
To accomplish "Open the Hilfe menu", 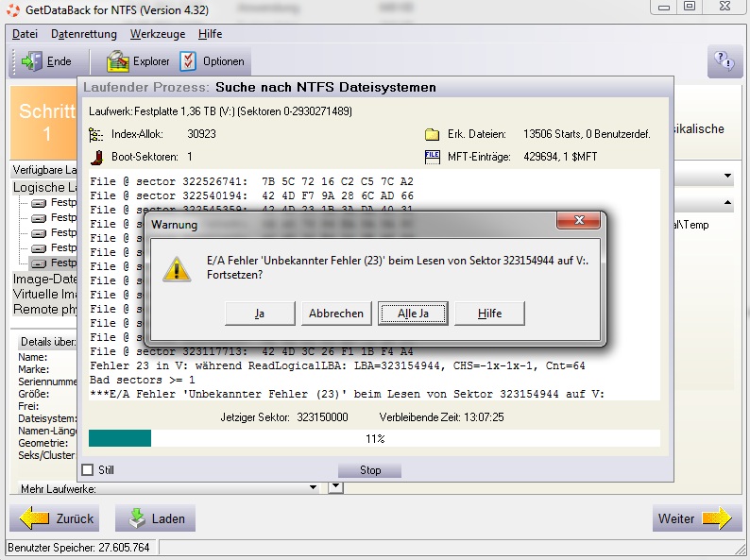I will click(211, 34).
